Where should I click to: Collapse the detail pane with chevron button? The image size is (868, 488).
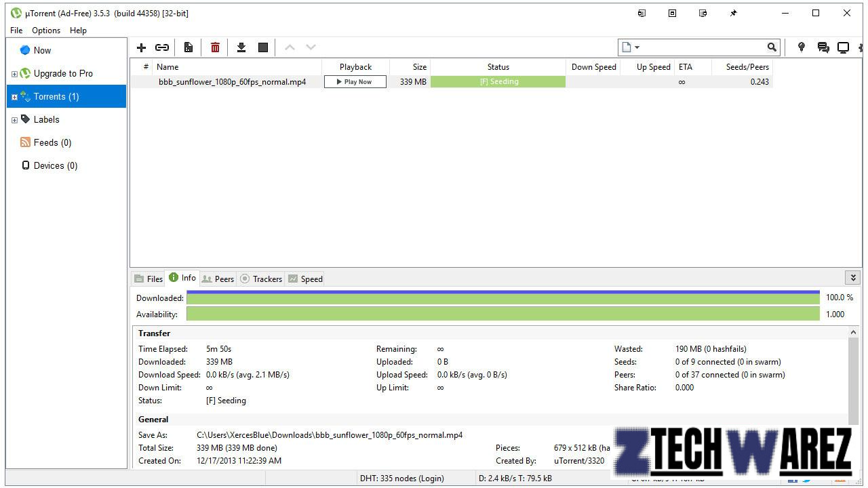pos(853,277)
